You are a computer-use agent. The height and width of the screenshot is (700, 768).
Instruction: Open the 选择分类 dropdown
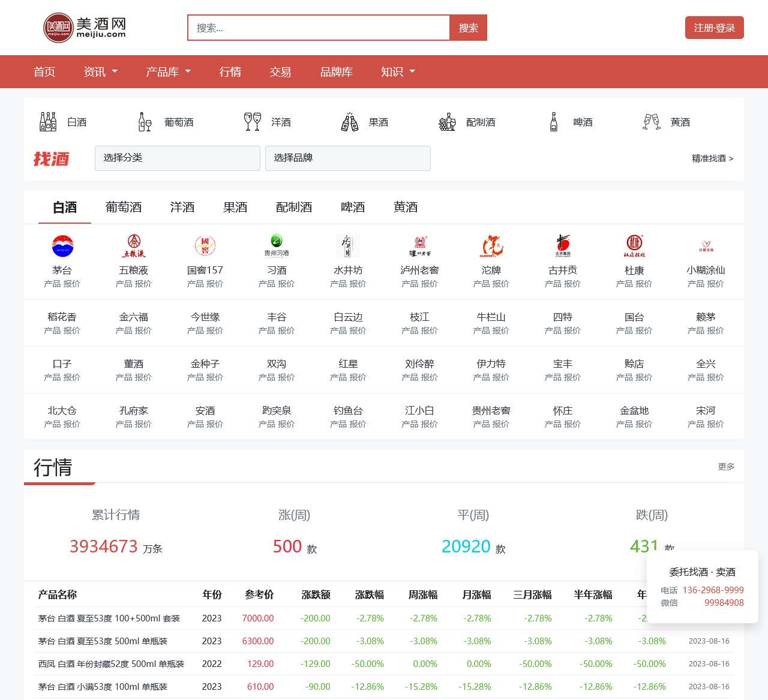point(177,158)
